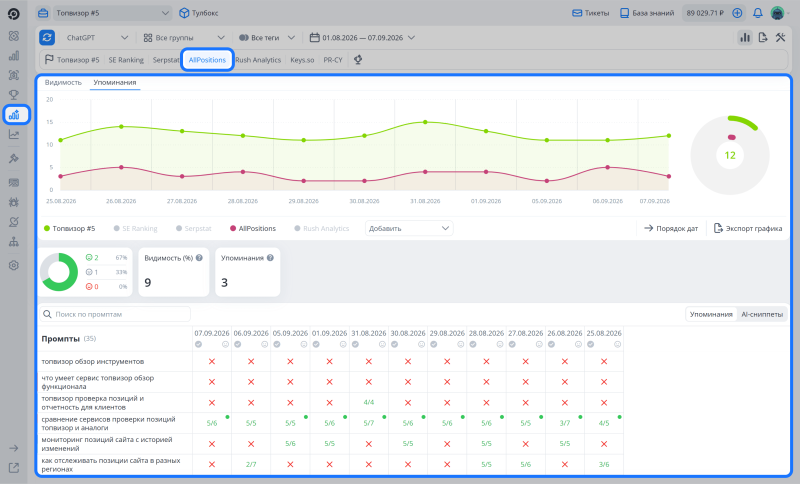Click Экспорт графика button

(x=748, y=228)
